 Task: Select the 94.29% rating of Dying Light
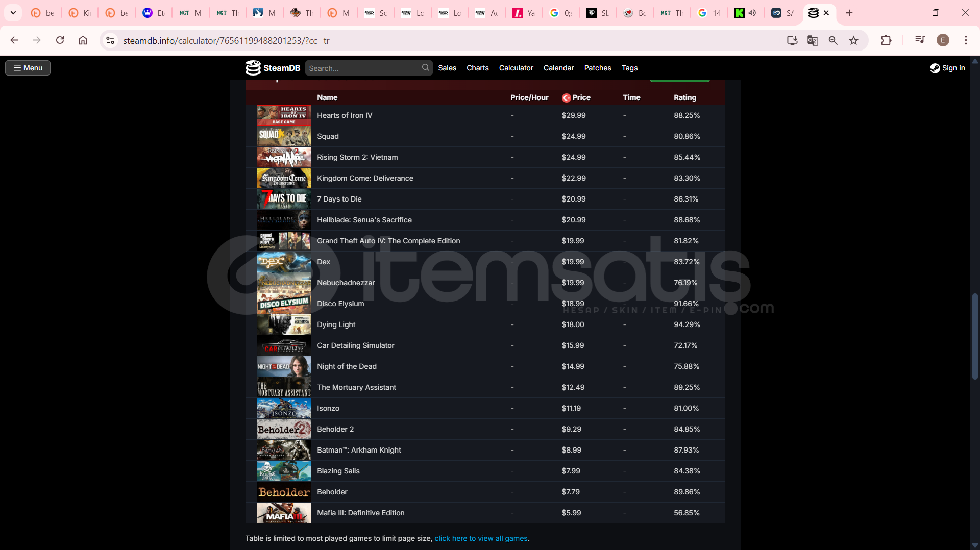click(x=687, y=324)
